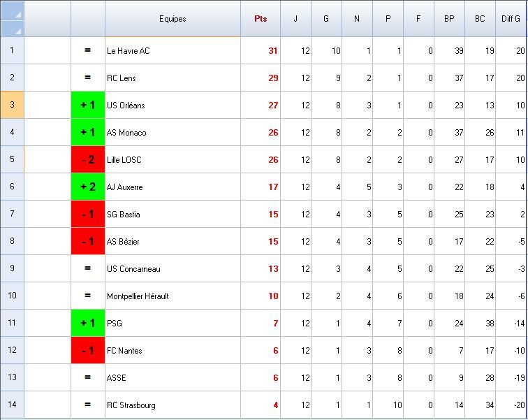Click the green +2 cell beside AJ Auxerre
528x420 pixels.
point(88,187)
